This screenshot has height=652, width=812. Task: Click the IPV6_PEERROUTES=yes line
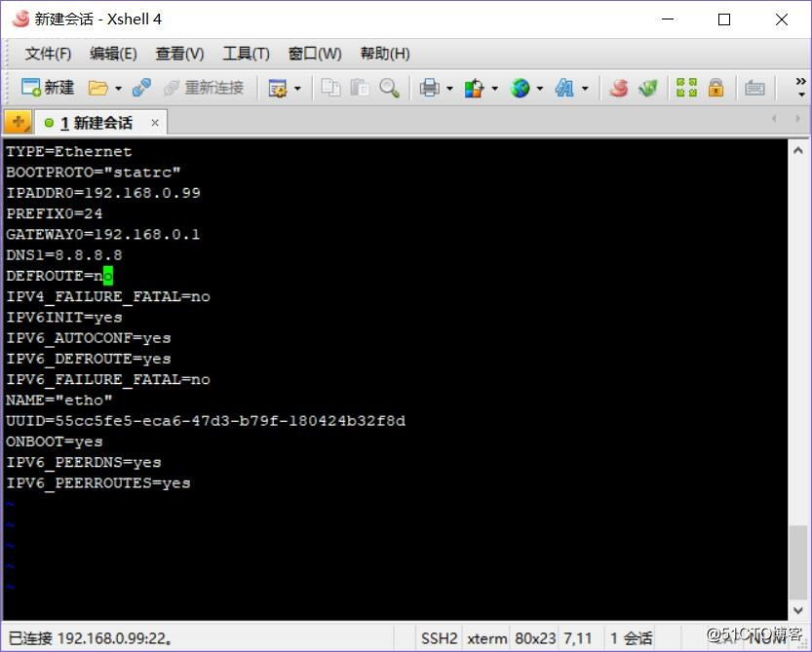[x=98, y=483]
